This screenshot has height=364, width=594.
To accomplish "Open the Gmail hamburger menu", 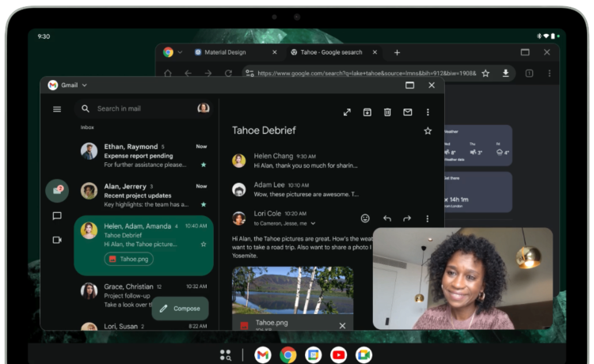I will (57, 109).
